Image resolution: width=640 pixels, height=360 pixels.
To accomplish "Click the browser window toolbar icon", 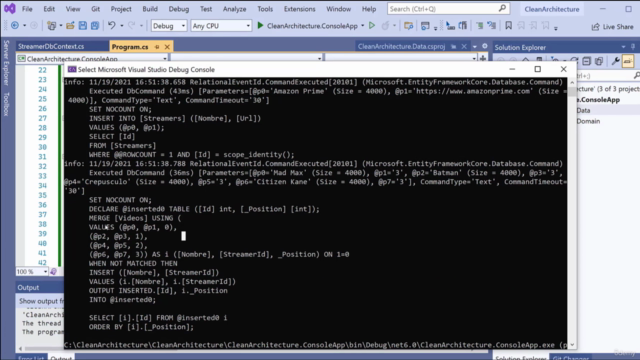I will (425, 26).
